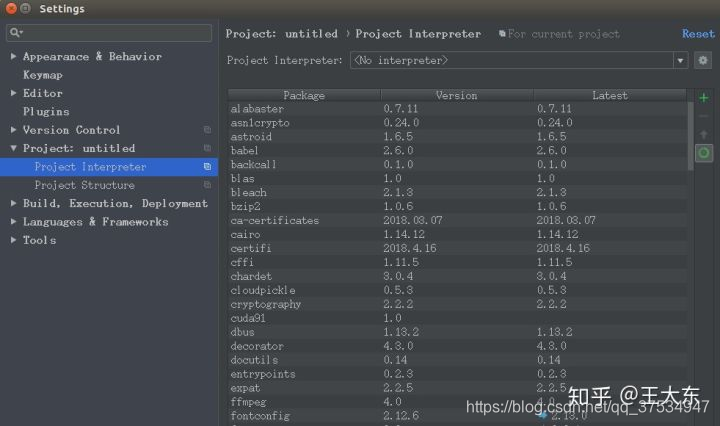The image size is (720, 426).
Task: Click version 2018.03.07 of ca-certificates
Action: (x=413, y=220)
